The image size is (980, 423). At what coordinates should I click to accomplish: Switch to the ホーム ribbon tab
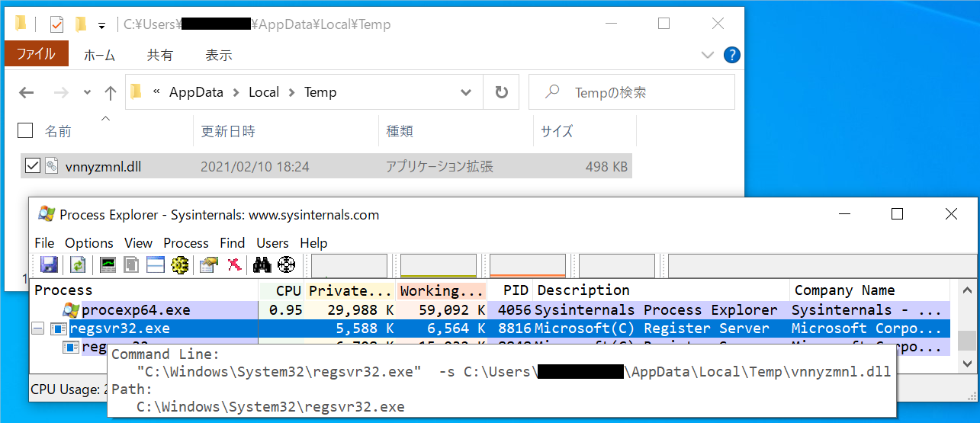pos(99,55)
